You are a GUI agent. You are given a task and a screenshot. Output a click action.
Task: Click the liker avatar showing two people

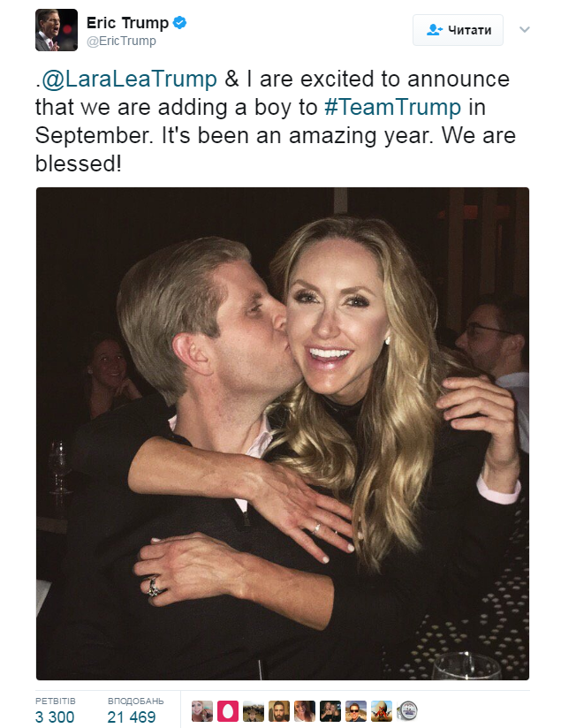(330, 711)
